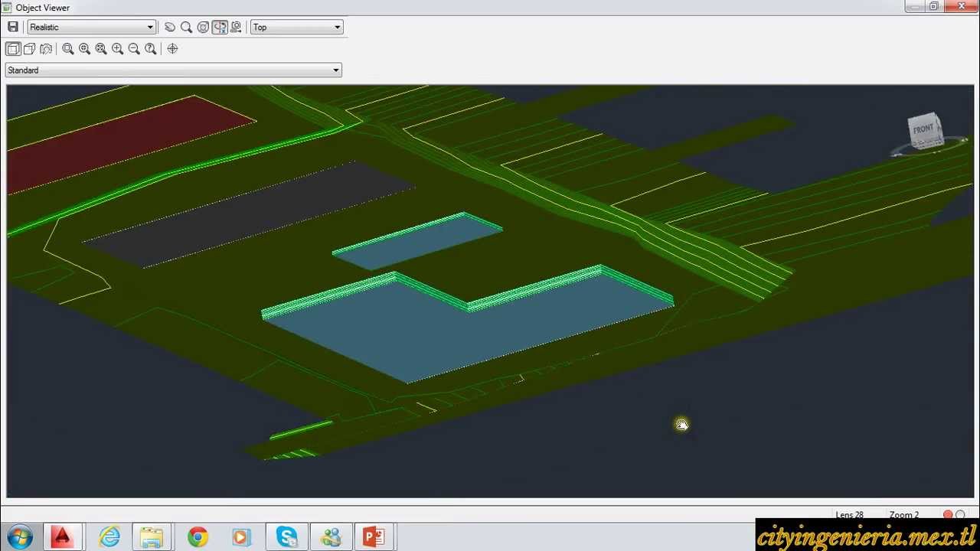Screen dimensions: 980x551
Task: Click the Zoom Extents magnifier icon
Action: 101,48
